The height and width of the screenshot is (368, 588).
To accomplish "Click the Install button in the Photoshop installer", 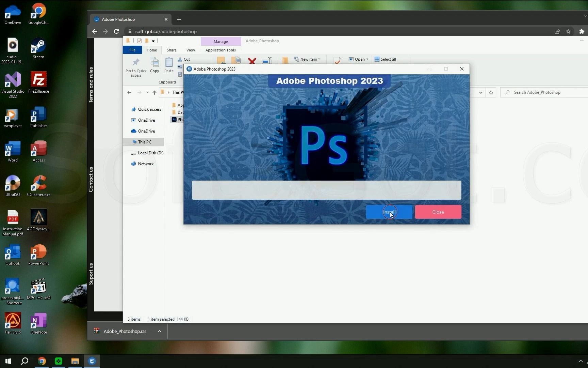I will tap(389, 212).
